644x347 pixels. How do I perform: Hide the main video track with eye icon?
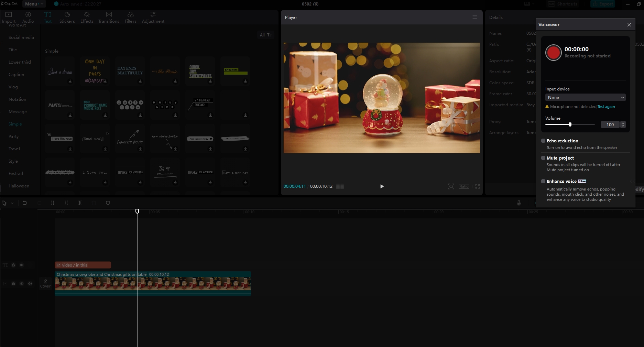point(22,284)
